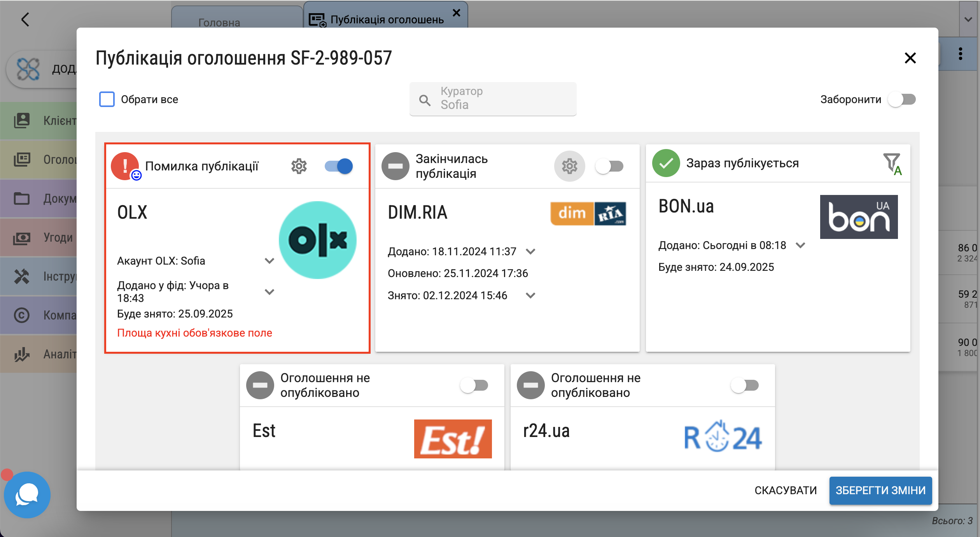This screenshot has width=980, height=537.
Task: Click the Компанія copyright sidebar icon
Action: (x=22, y=315)
